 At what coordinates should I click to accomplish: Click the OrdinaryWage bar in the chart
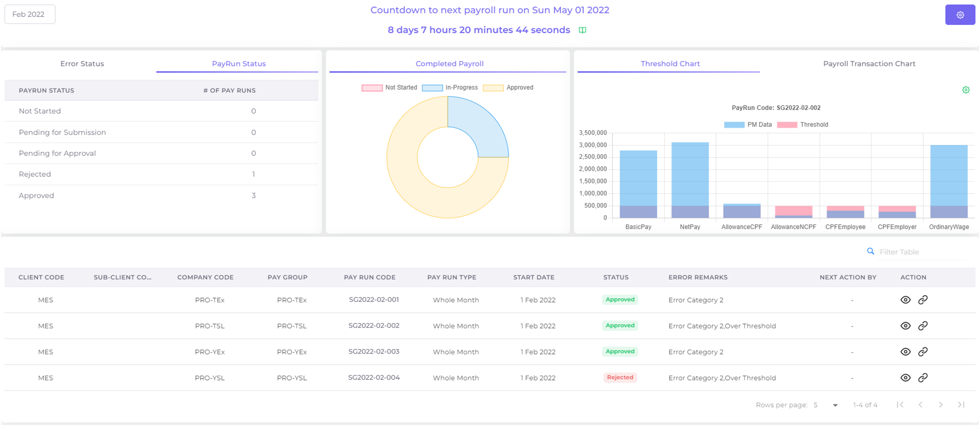coord(949,181)
